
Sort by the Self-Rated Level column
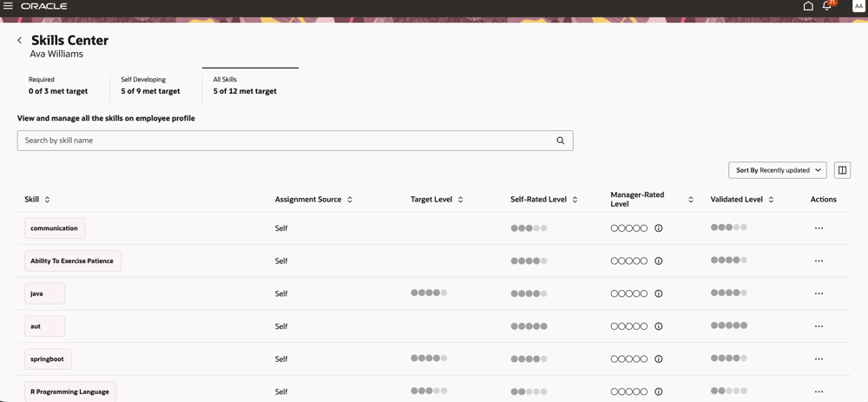click(x=575, y=200)
